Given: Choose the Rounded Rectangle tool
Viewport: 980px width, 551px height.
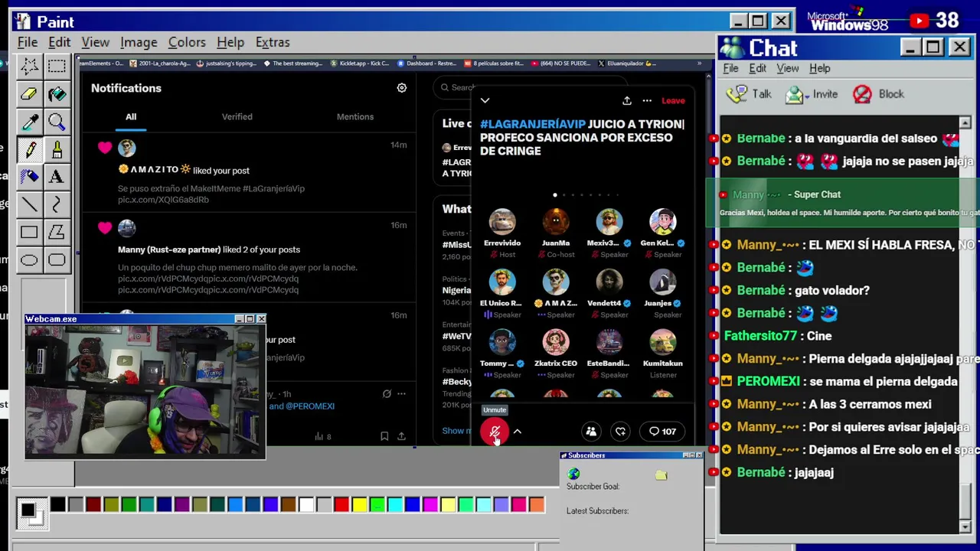Looking at the screenshot, I should click(x=57, y=259).
